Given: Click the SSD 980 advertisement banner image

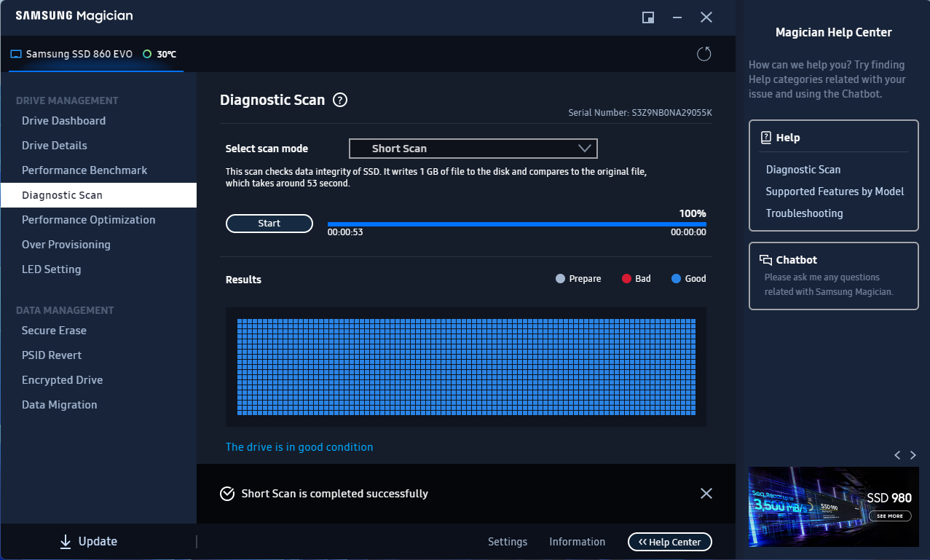Looking at the screenshot, I should point(833,507).
